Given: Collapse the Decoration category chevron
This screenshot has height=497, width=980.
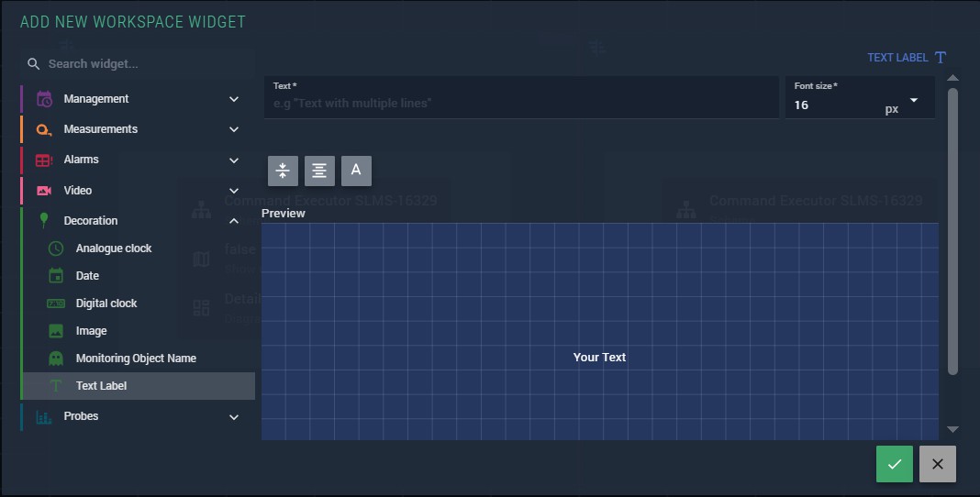Looking at the screenshot, I should [x=234, y=221].
